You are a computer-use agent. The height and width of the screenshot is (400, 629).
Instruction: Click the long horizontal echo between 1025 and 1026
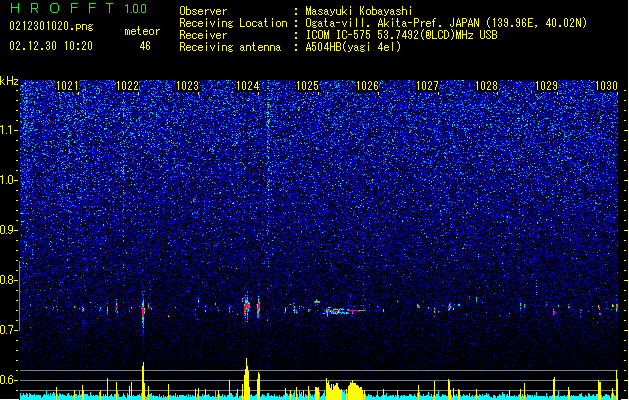[345, 311]
